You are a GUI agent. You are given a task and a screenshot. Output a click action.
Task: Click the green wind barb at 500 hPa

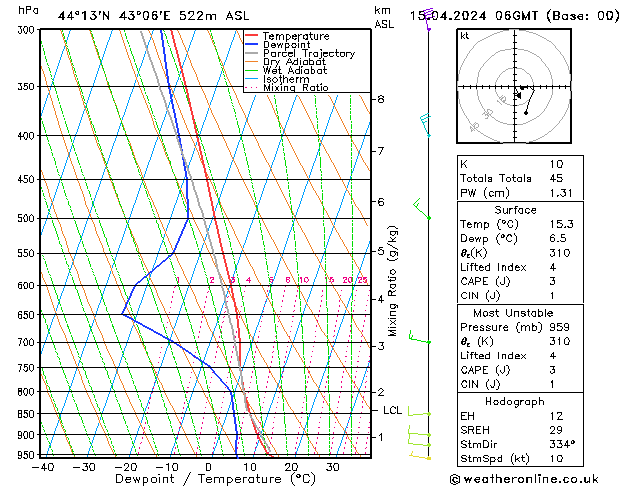tap(422, 209)
